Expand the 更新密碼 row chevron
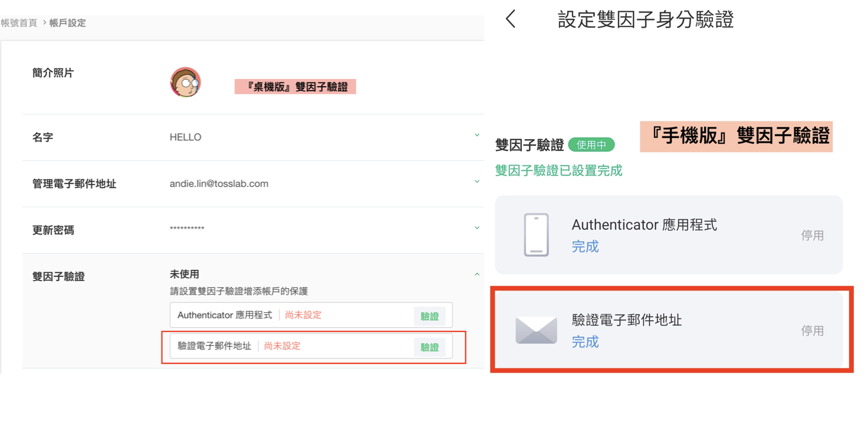This screenshot has width=868, height=422. pyautogui.click(x=477, y=228)
